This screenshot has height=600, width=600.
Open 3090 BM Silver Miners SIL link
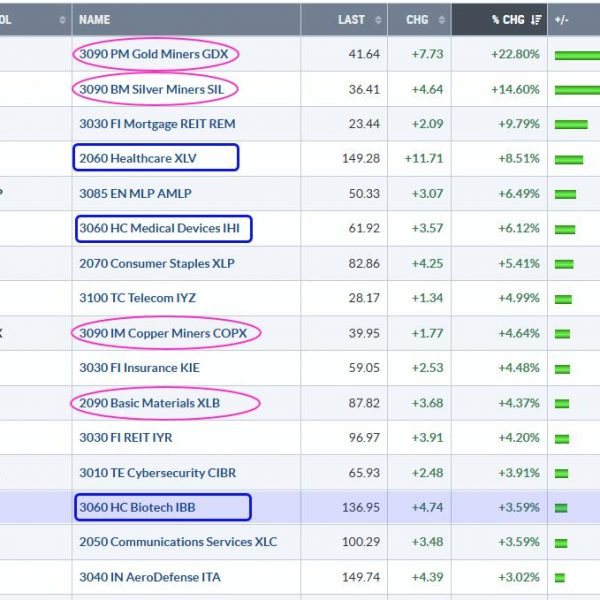click(x=152, y=89)
